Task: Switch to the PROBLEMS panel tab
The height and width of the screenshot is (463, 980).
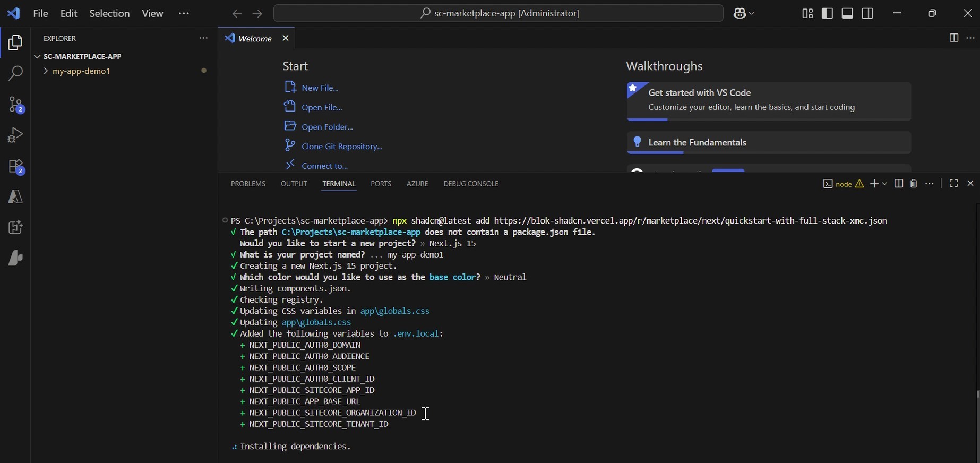Action: [248, 184]
